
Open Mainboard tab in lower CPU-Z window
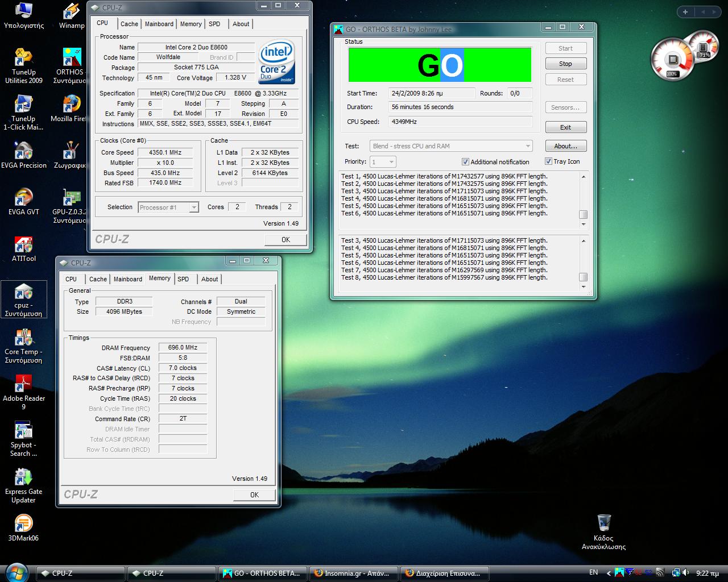pos(128,279)
